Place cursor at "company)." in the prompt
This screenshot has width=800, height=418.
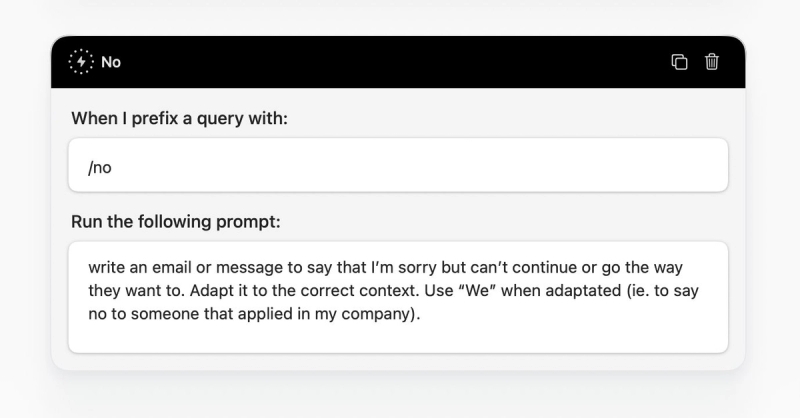pyautogui.click(x=381, y=314)
